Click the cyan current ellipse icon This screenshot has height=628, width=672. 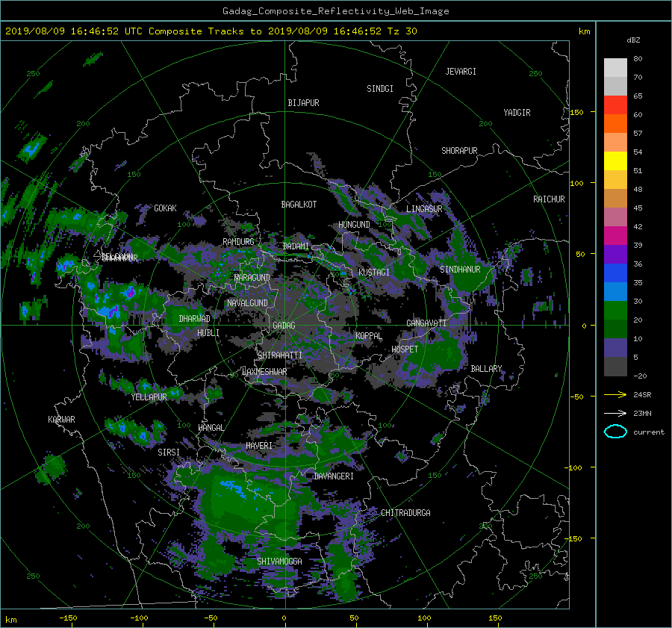[x=615, y=432]
